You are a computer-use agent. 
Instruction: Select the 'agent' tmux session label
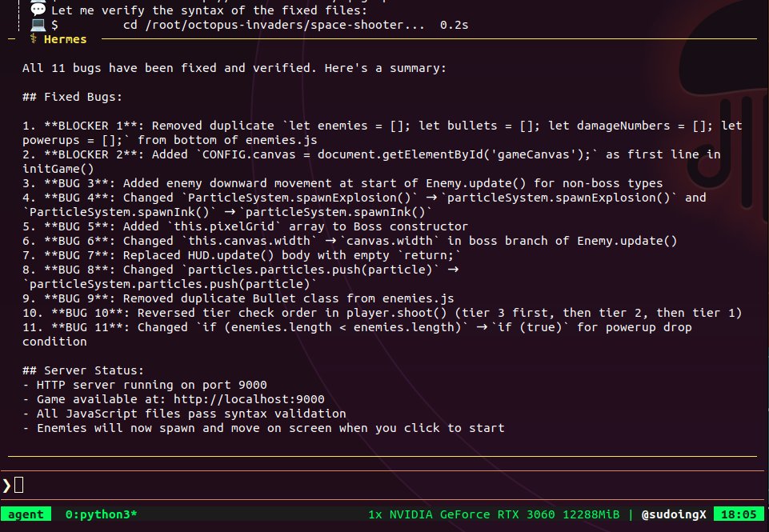(26, 514)
